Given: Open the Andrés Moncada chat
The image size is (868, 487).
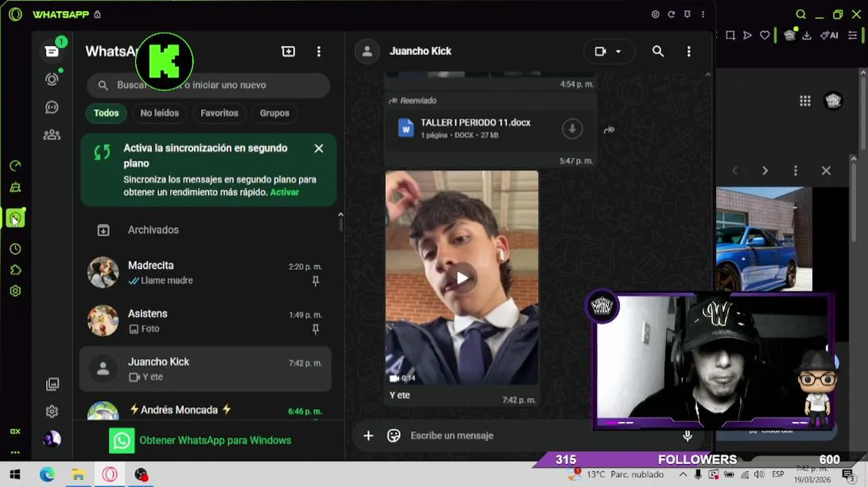Looking at the screenshot, I should pos(206,410).
